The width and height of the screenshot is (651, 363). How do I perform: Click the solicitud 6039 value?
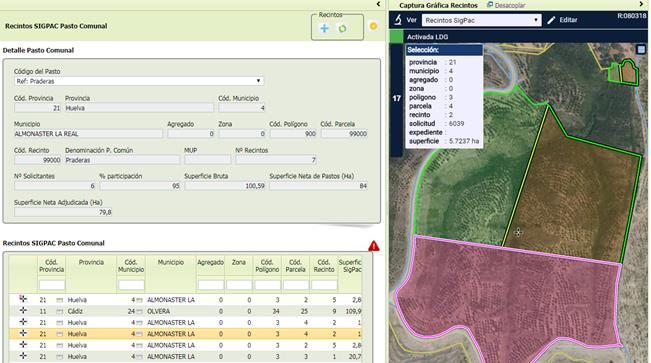click(456, 124)
